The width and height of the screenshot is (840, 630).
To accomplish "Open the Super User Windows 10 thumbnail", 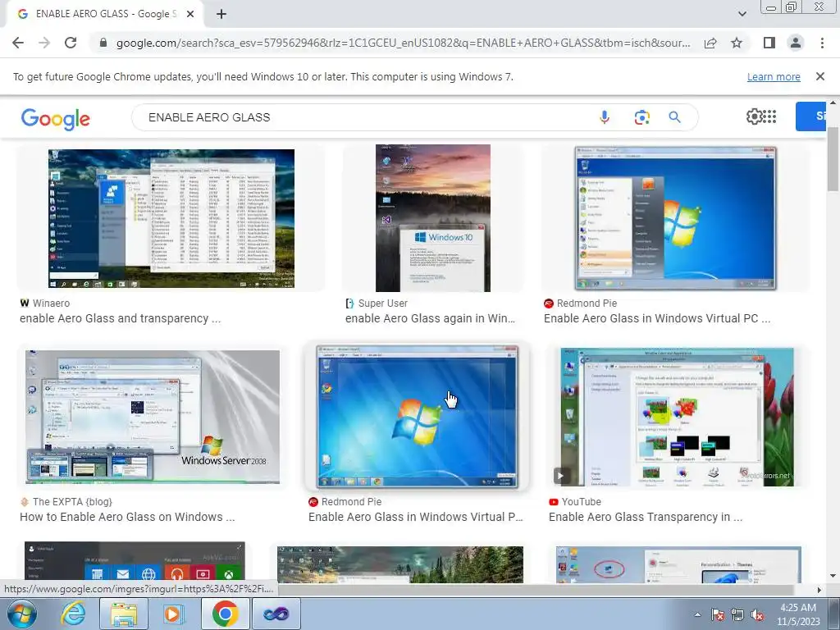I will point(433,218).
